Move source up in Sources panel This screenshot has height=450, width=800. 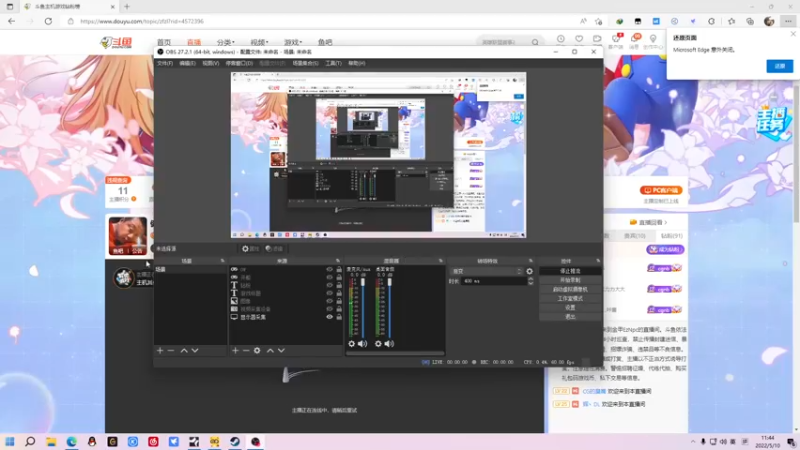coord(270,351)
